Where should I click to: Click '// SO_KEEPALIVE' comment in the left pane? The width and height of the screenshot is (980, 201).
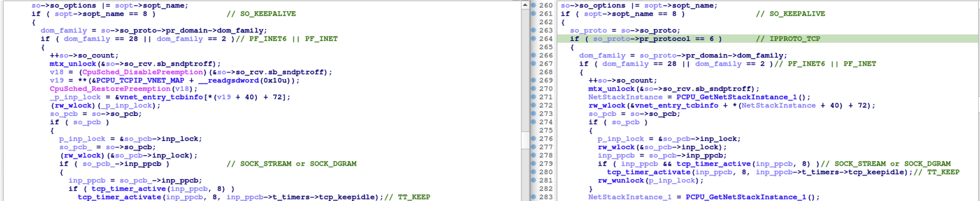coord(261,14)
